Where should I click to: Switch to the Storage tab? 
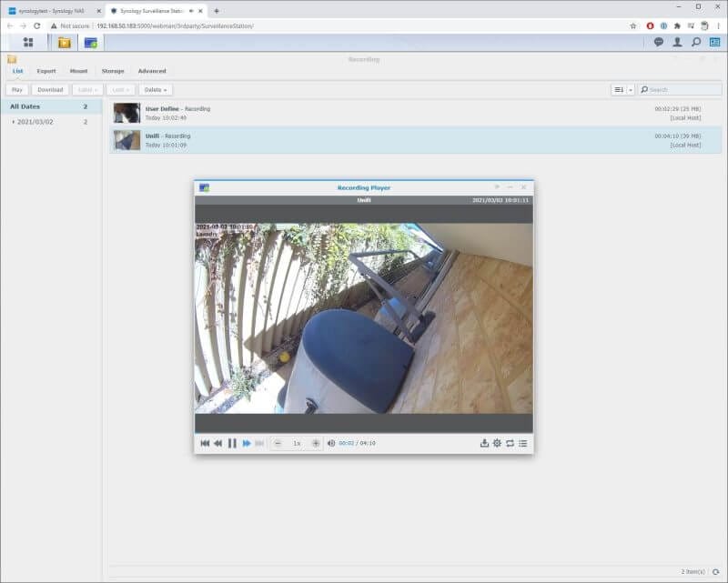point(113,71)
